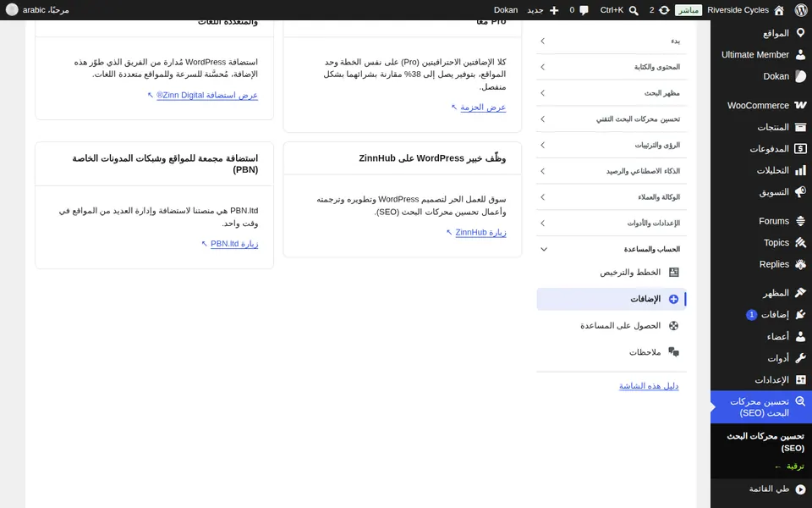Click the ملاحظات chat bubbles icon
This screenshot has width=812, height=508.
point(674,352)
